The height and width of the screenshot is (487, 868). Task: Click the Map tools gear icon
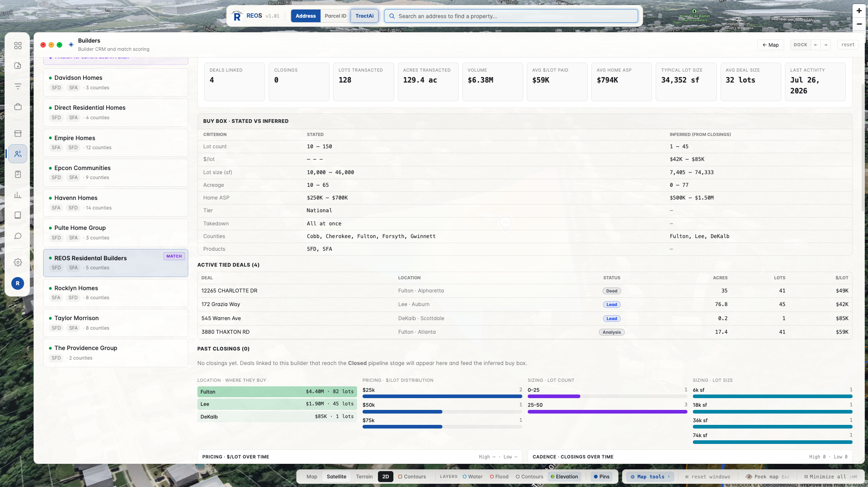click(633, 477)
